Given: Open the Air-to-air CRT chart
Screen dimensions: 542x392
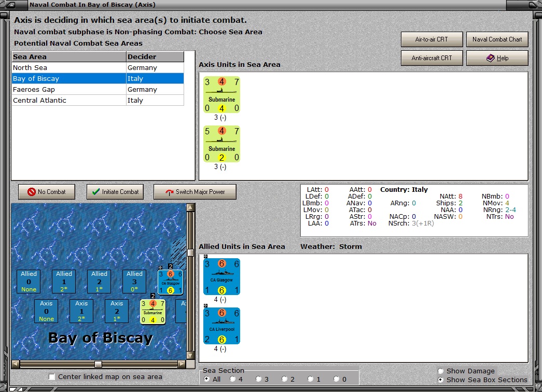Looking at the screenshot, I should pyautogui.click(x=432, y=39).
